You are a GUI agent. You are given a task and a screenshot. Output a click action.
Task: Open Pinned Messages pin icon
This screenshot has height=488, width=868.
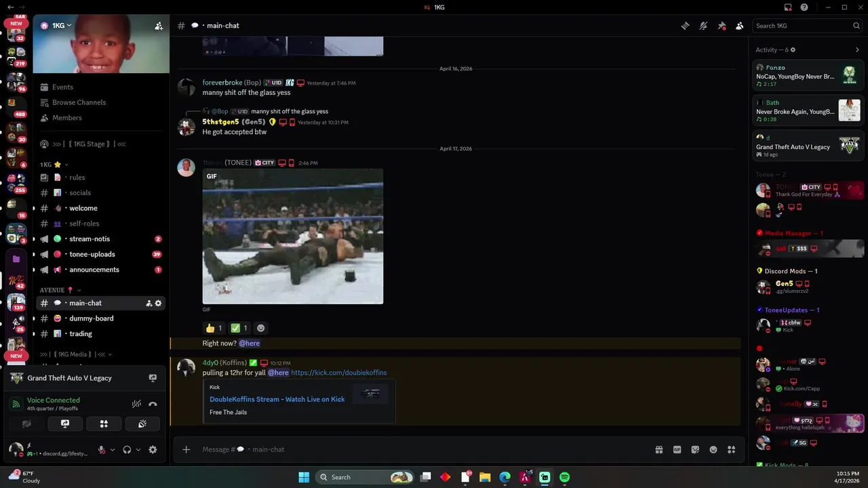tap(722, 26)
